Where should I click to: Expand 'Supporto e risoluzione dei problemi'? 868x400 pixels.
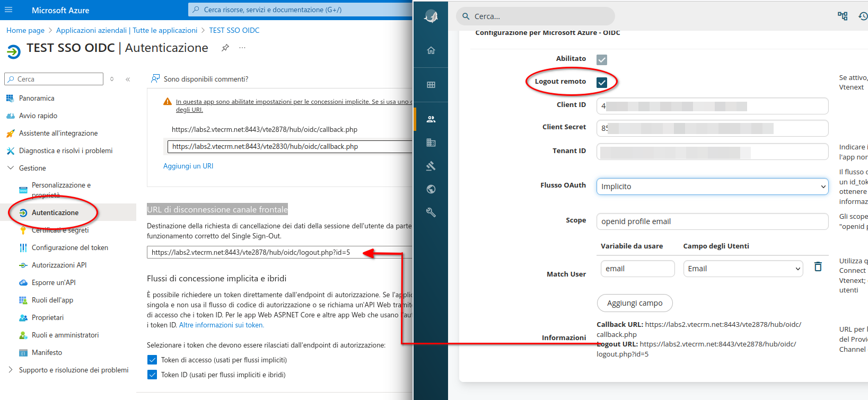(x=11, y=370)
